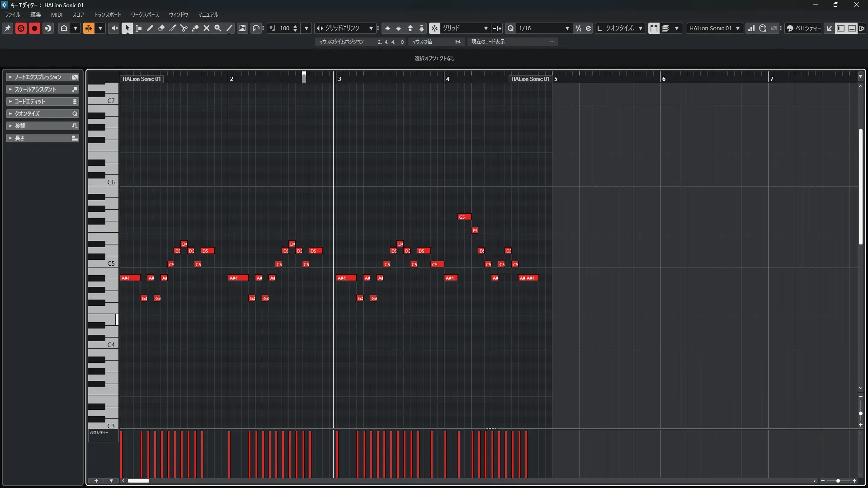Click the horizontal scrollbar thumb at bottom
The image size is (868, 488).
coord(138,481)
